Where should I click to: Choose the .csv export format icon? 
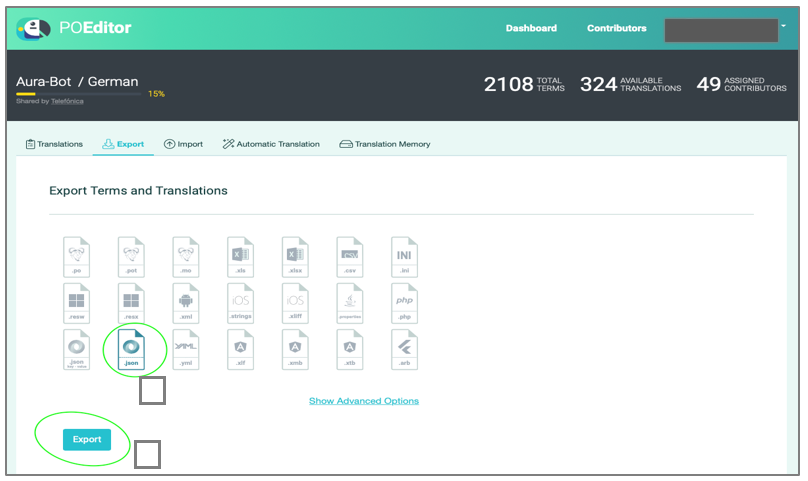[x=349, y=257]
